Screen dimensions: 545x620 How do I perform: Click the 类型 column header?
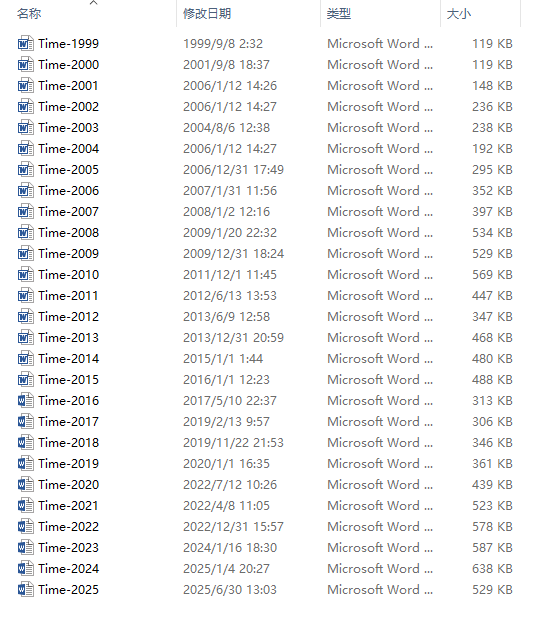(x=339, y=14)
